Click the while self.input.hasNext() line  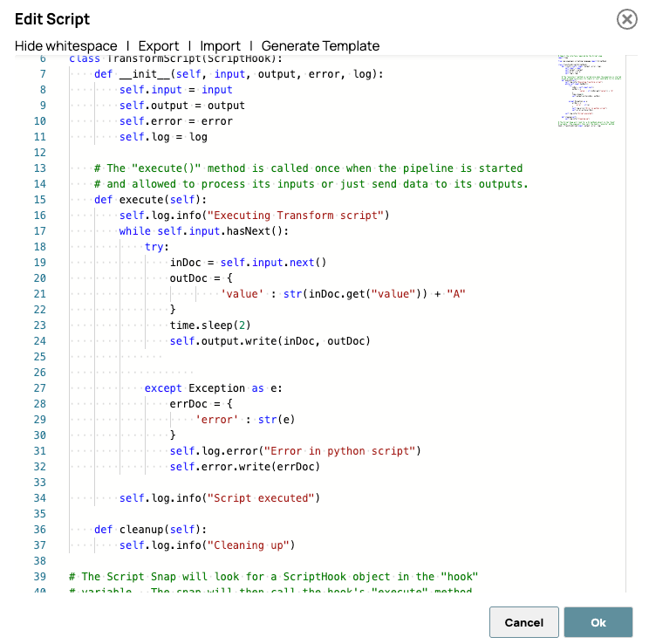click(x=203, y=231)
